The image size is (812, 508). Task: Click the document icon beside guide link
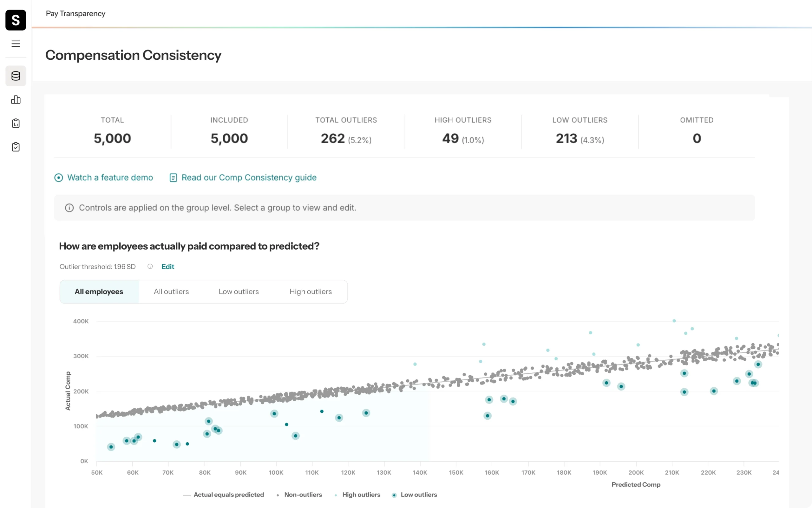tap(173, 178)
